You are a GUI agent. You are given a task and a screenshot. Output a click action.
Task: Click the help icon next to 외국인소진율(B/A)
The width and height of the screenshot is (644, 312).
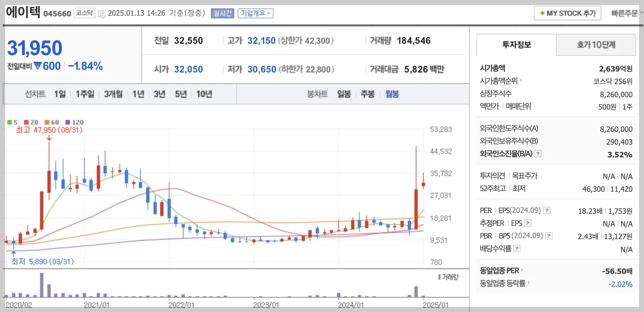click(x=538, y=154)
